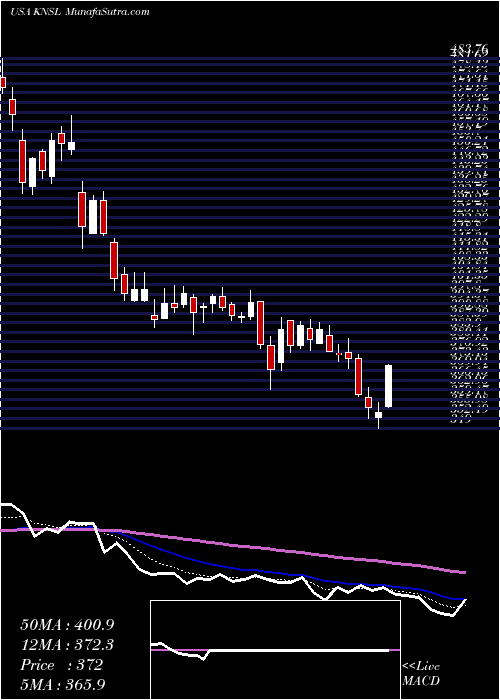The image size is (500, 700).
Task: Click inside the MACD inset chart box
Action: coord(275,650)
